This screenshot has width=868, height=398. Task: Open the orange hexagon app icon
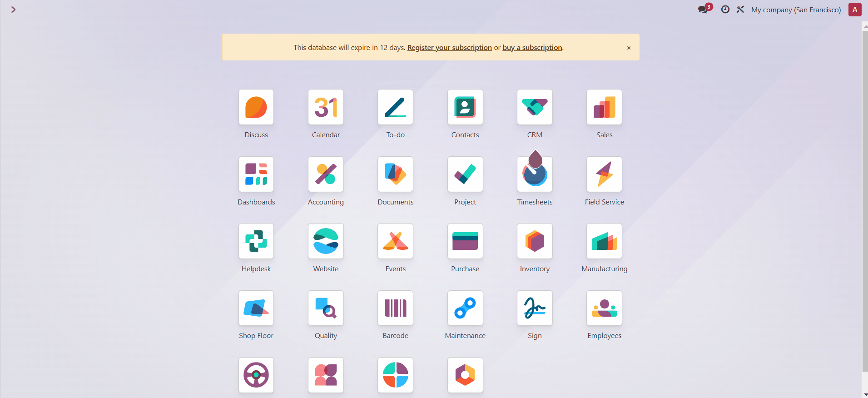465,375
